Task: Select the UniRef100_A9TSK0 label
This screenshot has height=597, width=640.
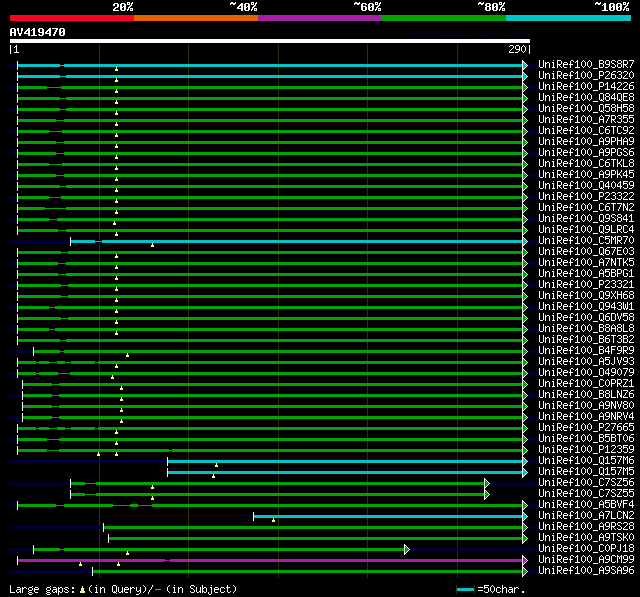Action: pyautogui.click(x=586, y=538)
